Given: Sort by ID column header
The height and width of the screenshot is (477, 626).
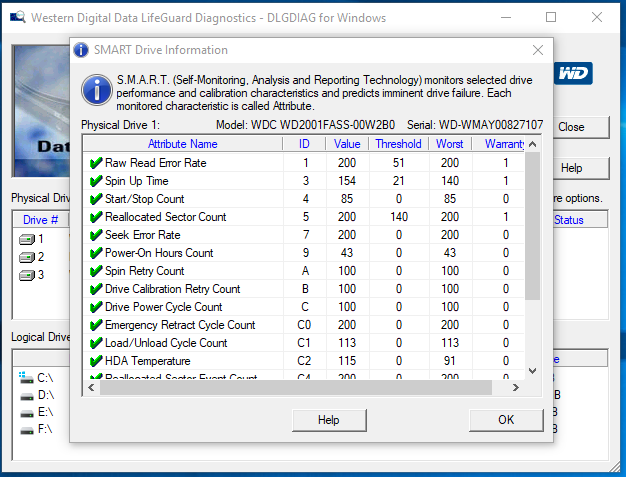Looking at the screenshot, I should [304, 144].
